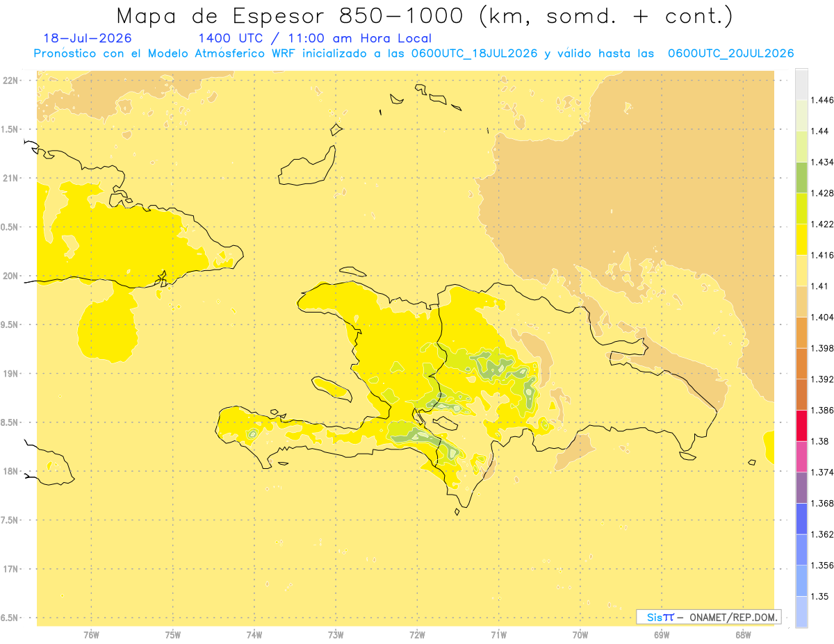Screen dimensions: 834x644
Task: Select the legend value '1.416'
Action: pos(821,256)
